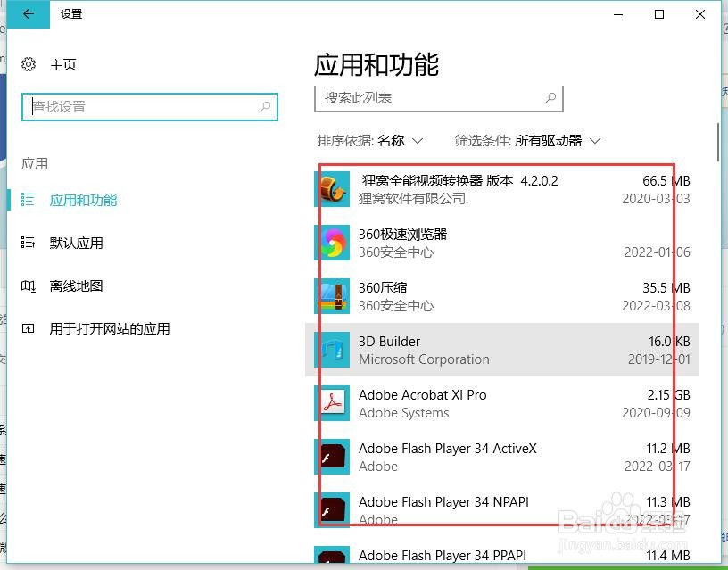728x570 pixels.
Task: Click the 2.15 GB size value
Action: click(668, 394)
